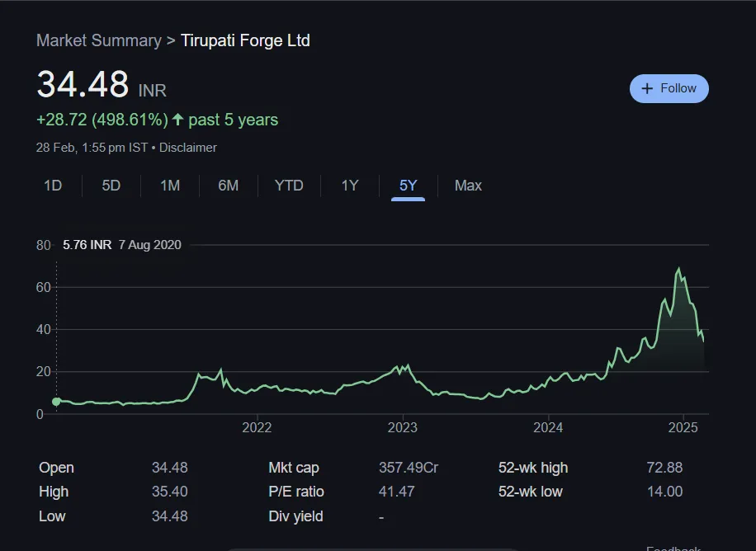This screenshot has height=551, width=756.
Task: Click the 2025 x-axis label
Action: click(x=683, y=427)
